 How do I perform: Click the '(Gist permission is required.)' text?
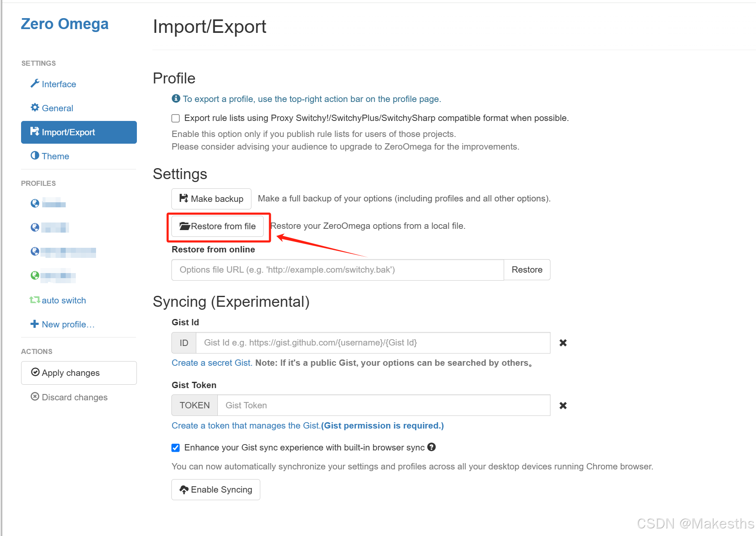pos(382,426)
